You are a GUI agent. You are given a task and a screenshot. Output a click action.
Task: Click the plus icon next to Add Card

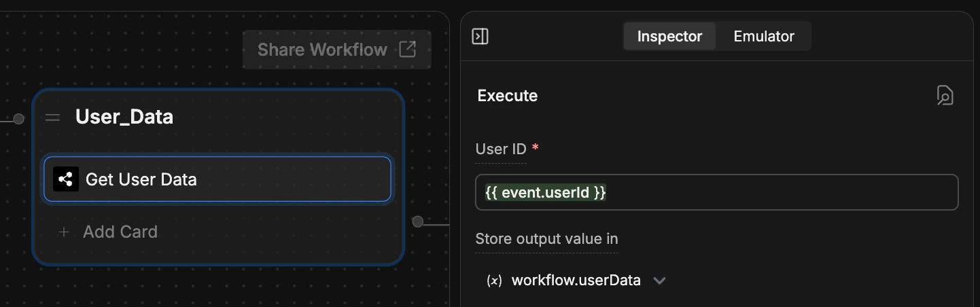(64, 232)
